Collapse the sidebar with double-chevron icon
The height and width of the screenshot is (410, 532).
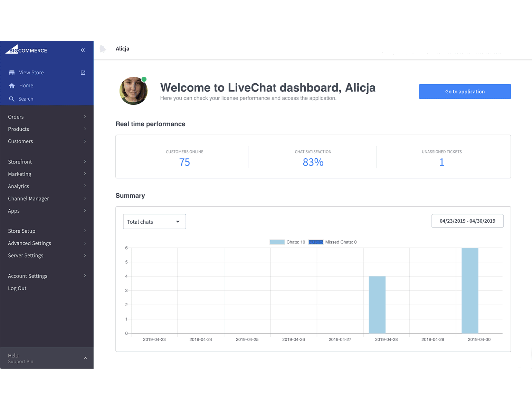tap(83, 50)
